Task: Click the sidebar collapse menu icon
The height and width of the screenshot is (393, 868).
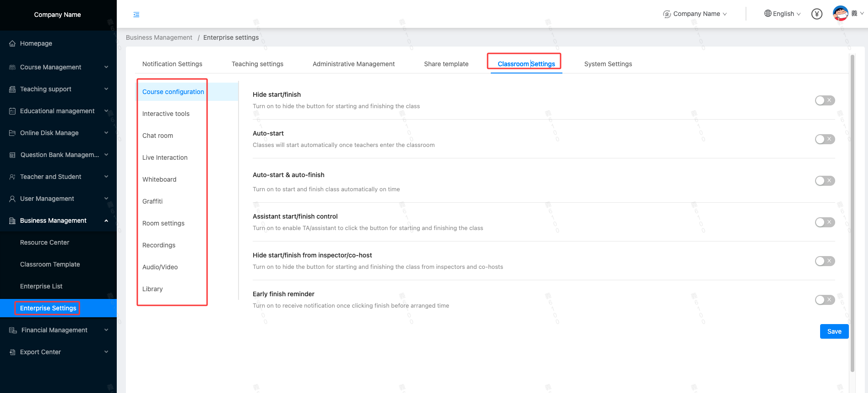Action: coord(136,15)
